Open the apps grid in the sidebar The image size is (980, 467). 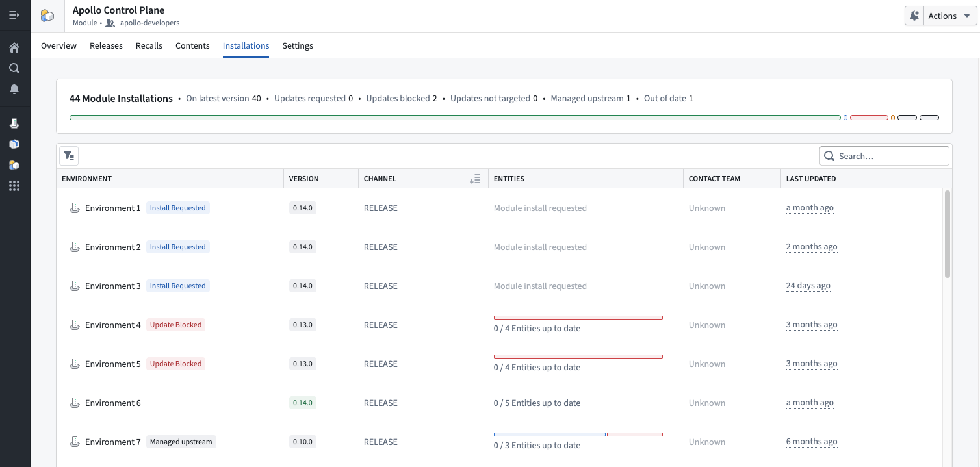pyautogui.click(x=14, y=186)
